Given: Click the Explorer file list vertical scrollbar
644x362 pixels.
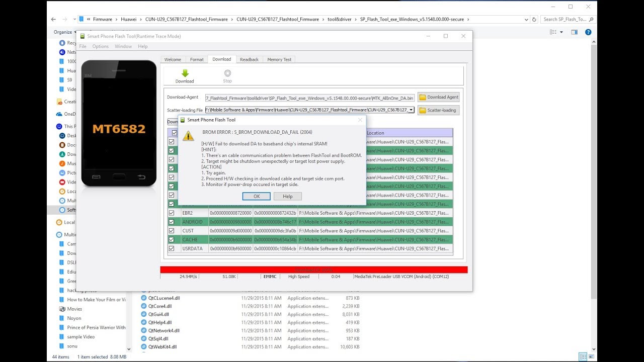Looking at the screenshot, I should pos(595,195).
